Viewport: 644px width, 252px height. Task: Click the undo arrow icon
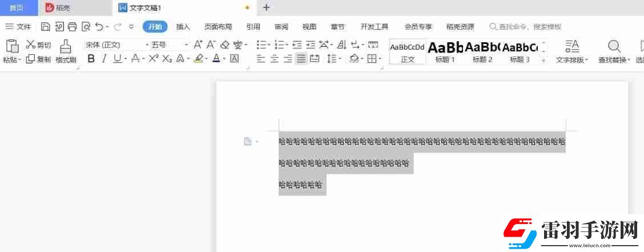coord(99,26)
